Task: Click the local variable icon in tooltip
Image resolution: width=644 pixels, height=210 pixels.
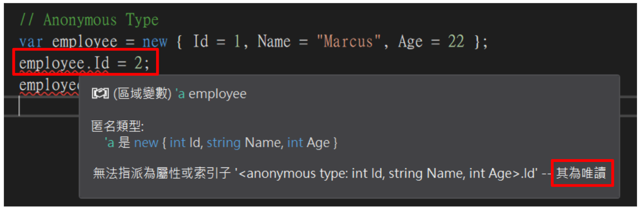Action: click(98, 94)
